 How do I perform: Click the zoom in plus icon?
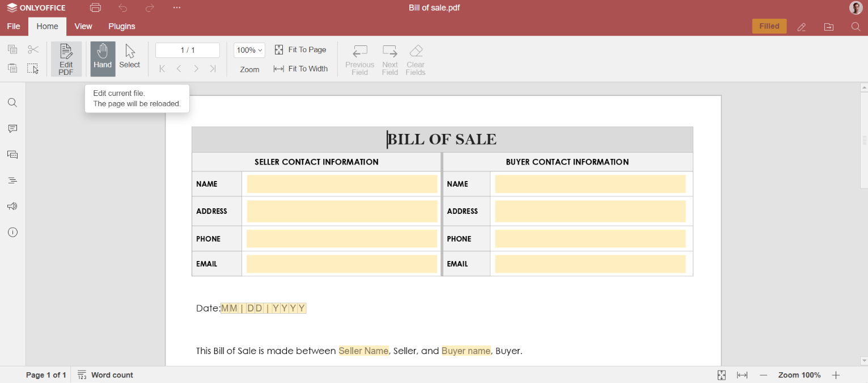pyautogui.click(x=836, y=375)
